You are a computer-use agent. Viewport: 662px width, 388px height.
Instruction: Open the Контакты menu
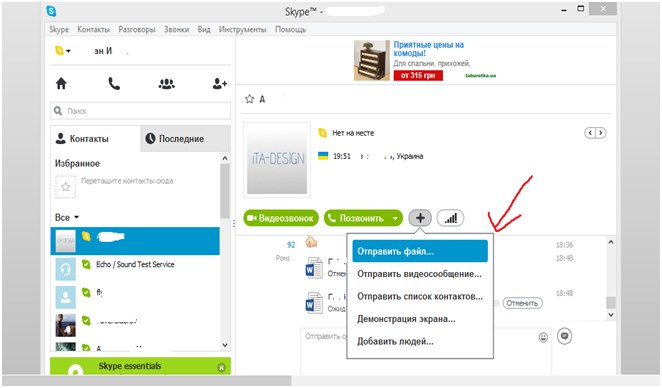point(93,30)
